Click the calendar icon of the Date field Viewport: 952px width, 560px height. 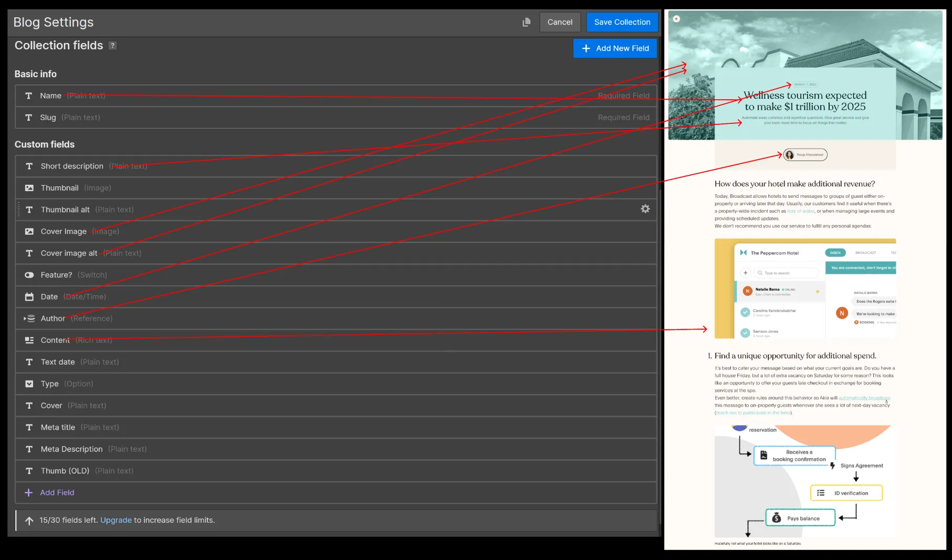pyautogui.click(x=29, y=297)
